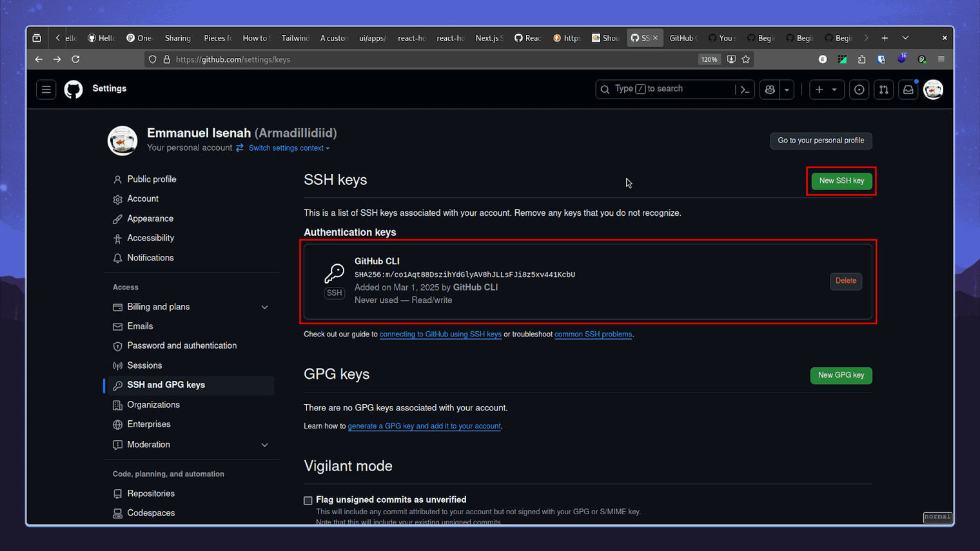Open the Firefox application hamburger menu
The image size is (980, 551).
(x=941, y=59)
